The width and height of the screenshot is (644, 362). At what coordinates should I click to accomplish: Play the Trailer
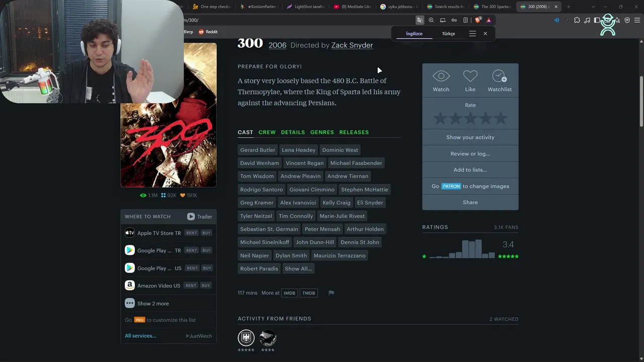coord(200,217)
